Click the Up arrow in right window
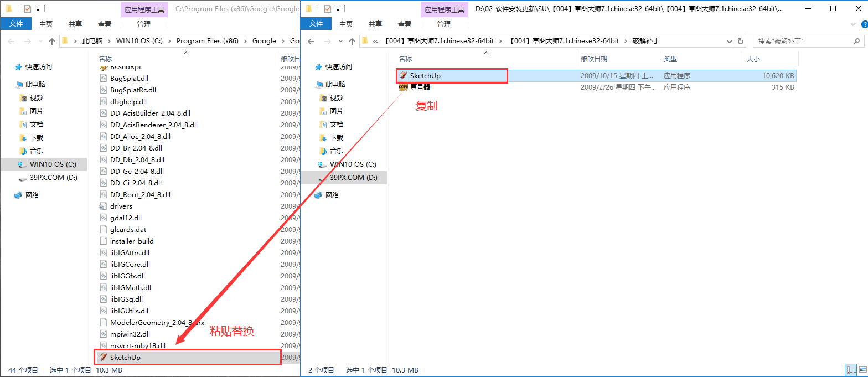This screenshot has width=868, height=377. (352, 41)
